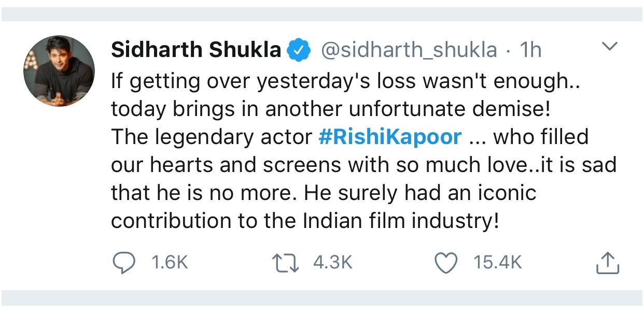Expand the tweet options chevron menu

[x=610, y=47]
